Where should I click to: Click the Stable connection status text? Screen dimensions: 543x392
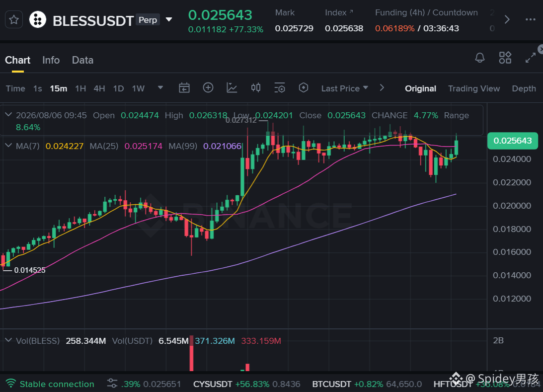click(57, 384)
